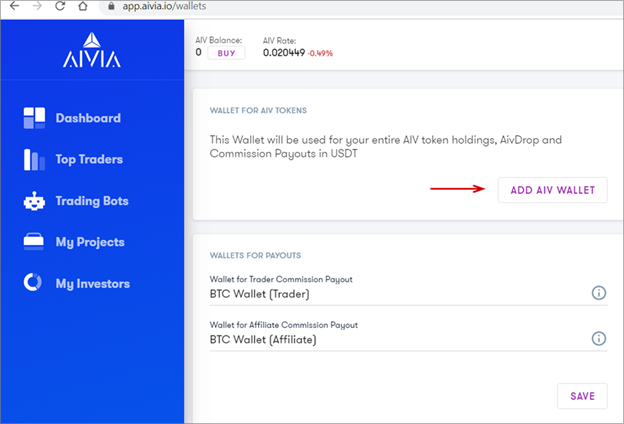
Task: Click the BUY button next to AIV Balance
Action: [x=226, y=53]
